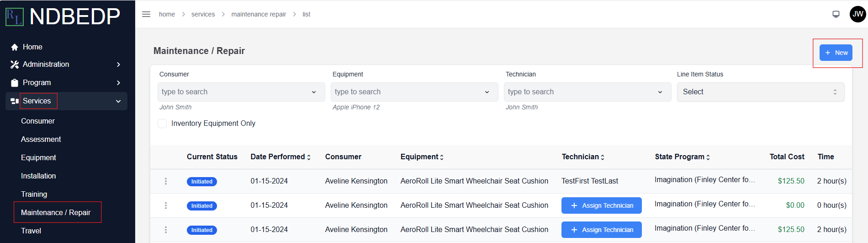Click the last row's Assign Technician button

602,230
